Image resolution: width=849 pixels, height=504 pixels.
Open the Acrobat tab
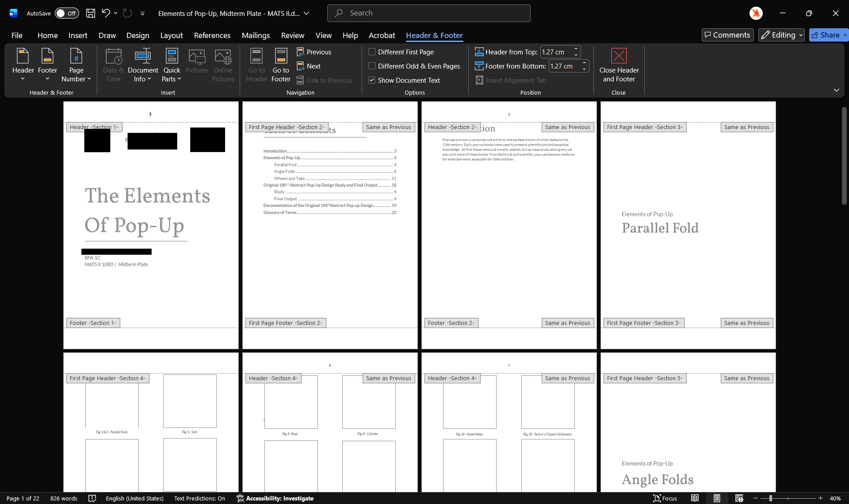[x=382, y=35]
